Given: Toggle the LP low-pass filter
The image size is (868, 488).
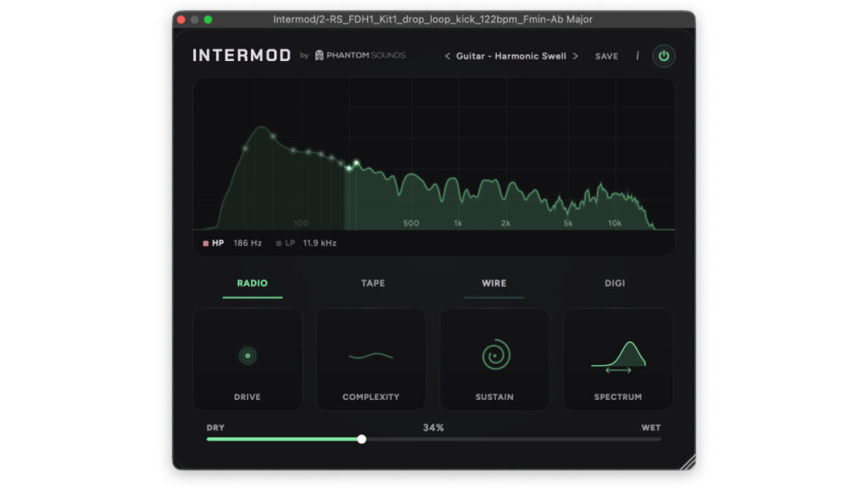Looking at the screenshot, I should click(x=285, y=243).
